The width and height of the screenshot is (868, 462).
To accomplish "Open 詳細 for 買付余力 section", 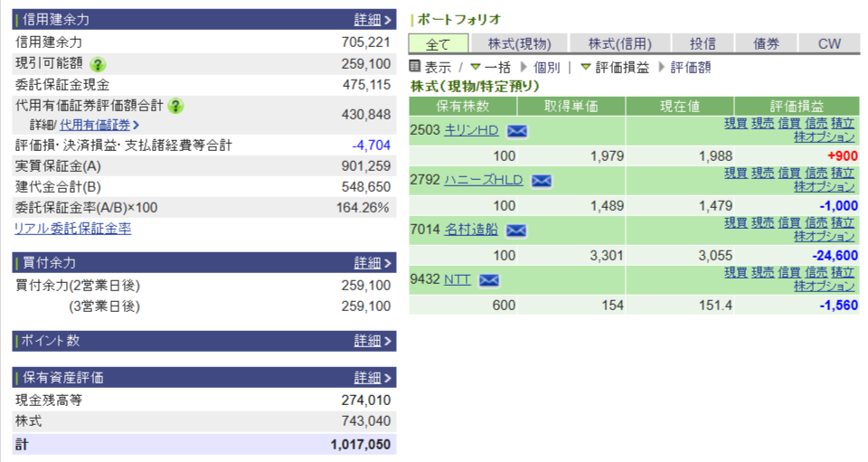I will 373,263.
